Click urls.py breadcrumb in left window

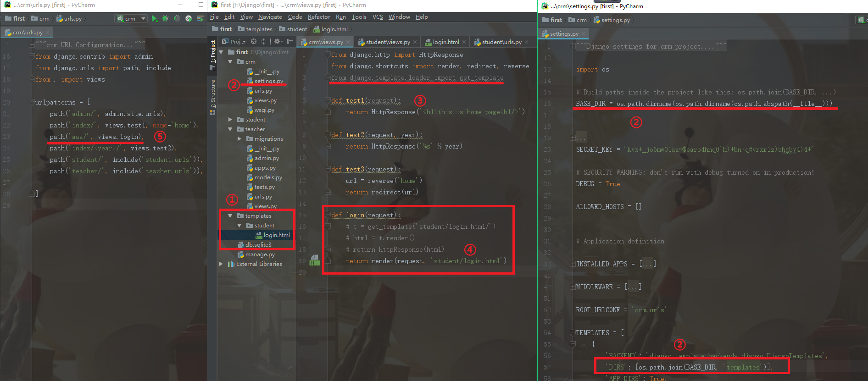69,19
